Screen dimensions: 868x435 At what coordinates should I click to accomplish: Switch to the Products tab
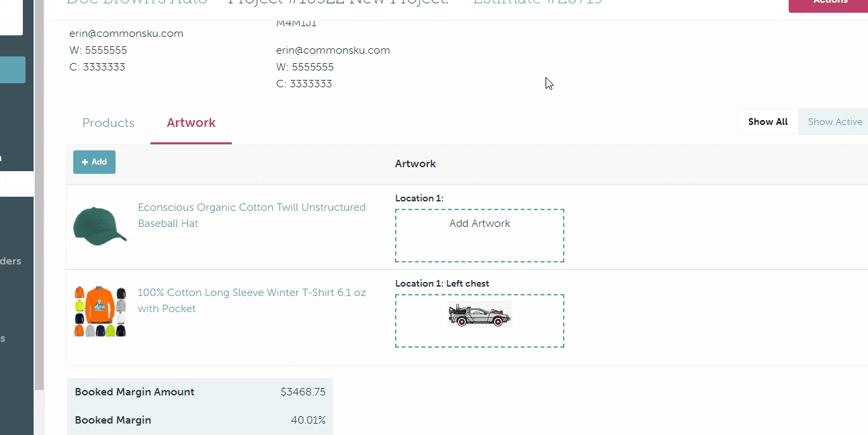pos(108,123)
